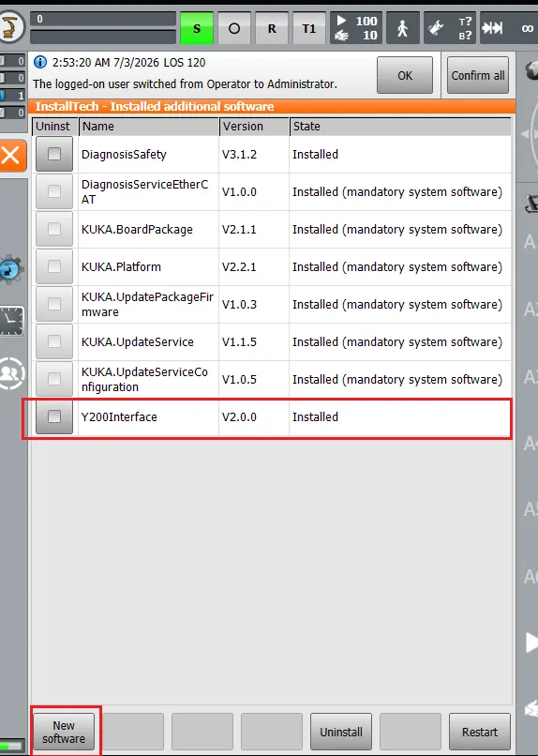Image resolution: width=538 pixels, height=756 pixels.
Task: Click the robot gear icon on left sidebar
Action: point(10,268)
